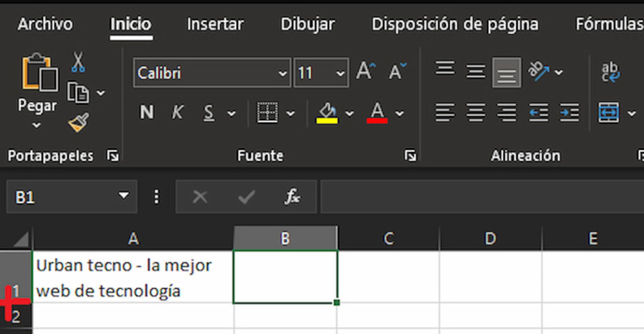The height and width of the screenshot is (334, 644).
Task: Open the Fórmulas tab
Action: click(609, 24)
